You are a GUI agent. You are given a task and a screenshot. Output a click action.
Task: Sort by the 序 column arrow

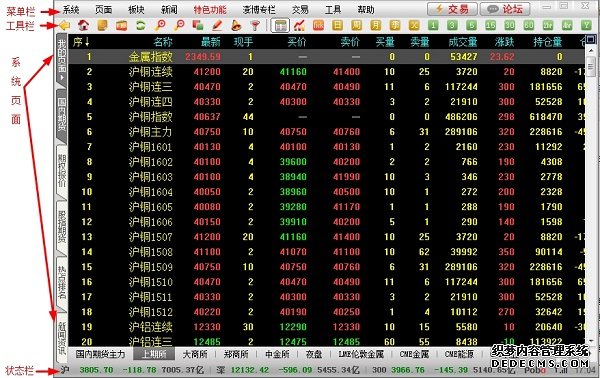[87, 42]
